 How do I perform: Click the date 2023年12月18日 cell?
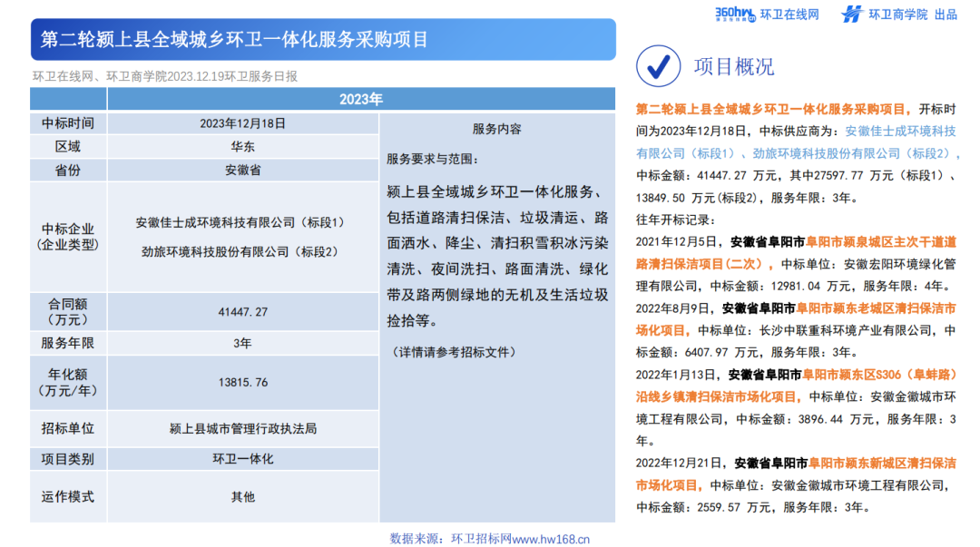(242, 123)
